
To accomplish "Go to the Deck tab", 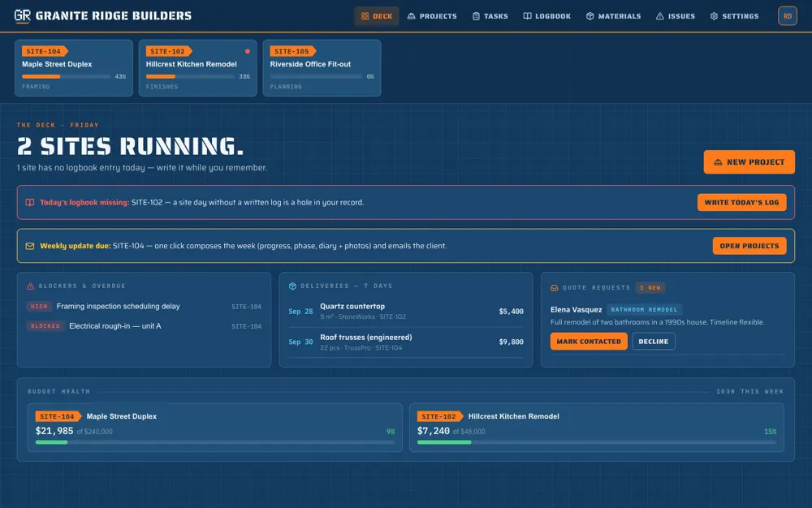I will tap(377, 16).
